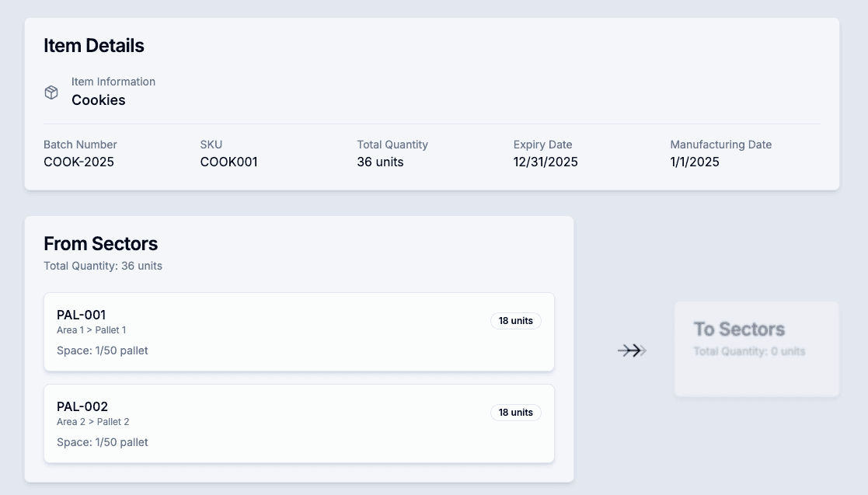This screenshot has height=495, width=868.
Task: Click the 12/31/2025 expiry date
Action: 546,162
